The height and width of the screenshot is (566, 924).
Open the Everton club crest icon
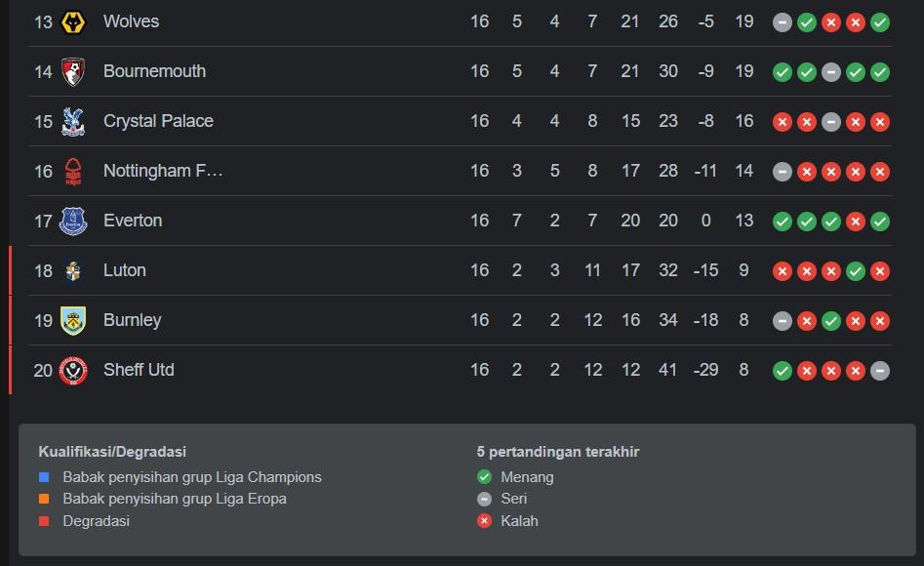pyautogui.click(x=73, y=221)
